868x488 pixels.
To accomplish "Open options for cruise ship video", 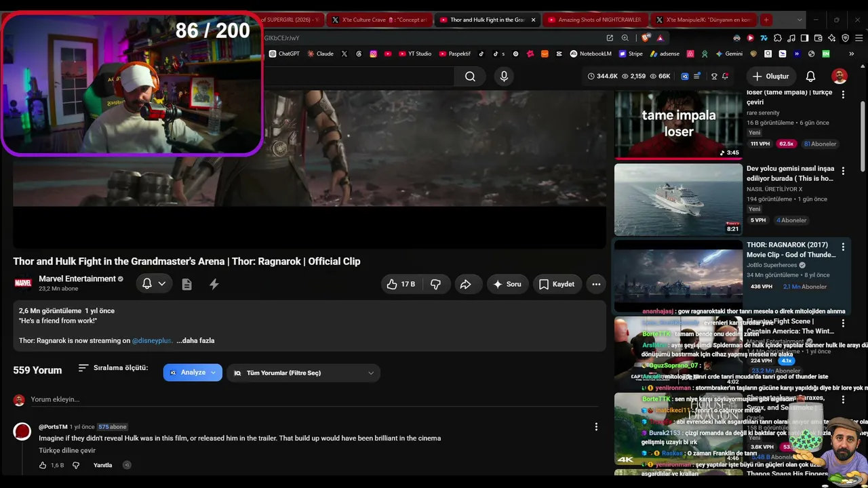I will pyautogui.click(x=843, y=171).
